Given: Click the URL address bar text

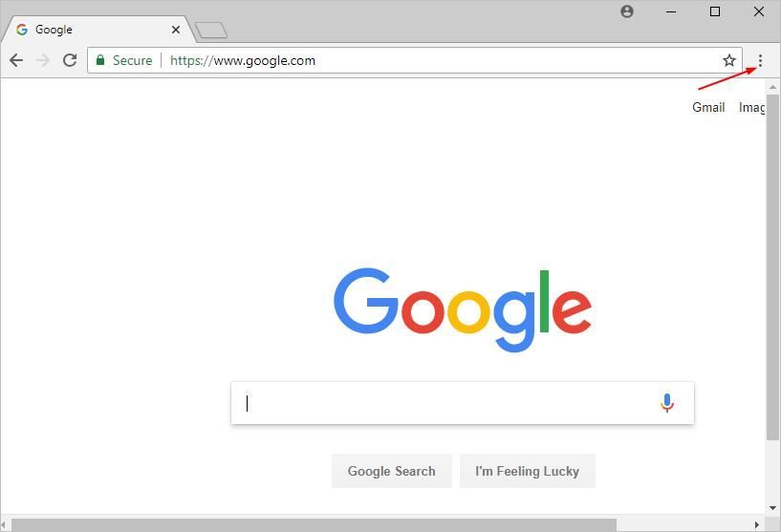Looking at the screenshot, I should 243,60.
